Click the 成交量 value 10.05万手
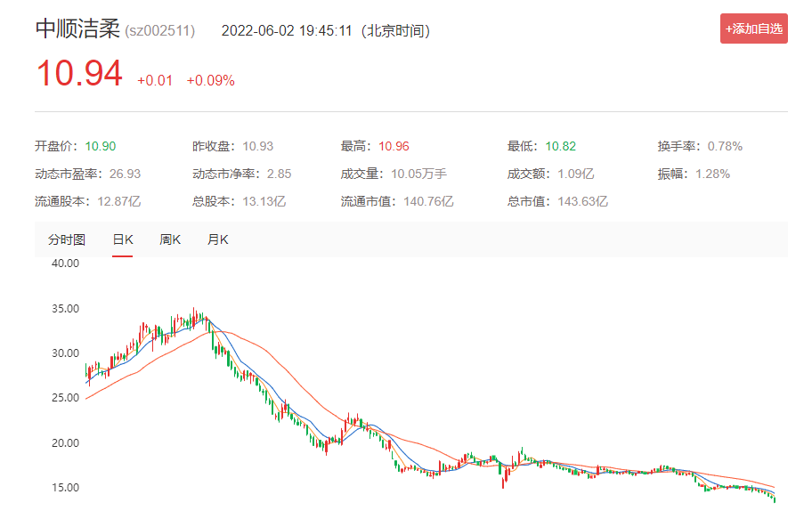Image resolution: width=812 pixels, height=527 pixels. tap(418, 174)
